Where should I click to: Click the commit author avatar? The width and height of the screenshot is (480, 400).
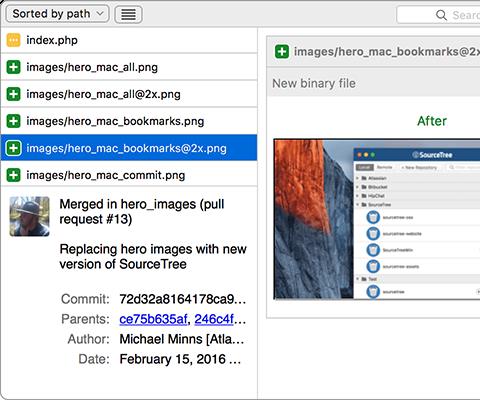pyautogui.click(x=30, y=217)
